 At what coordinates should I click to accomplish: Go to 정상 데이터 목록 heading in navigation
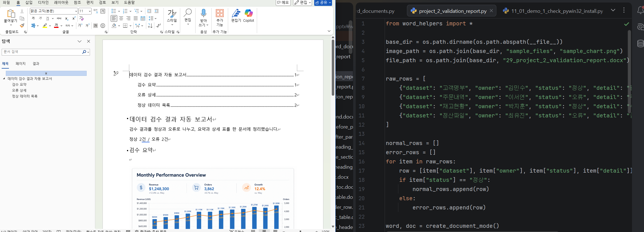pos(25,96)
